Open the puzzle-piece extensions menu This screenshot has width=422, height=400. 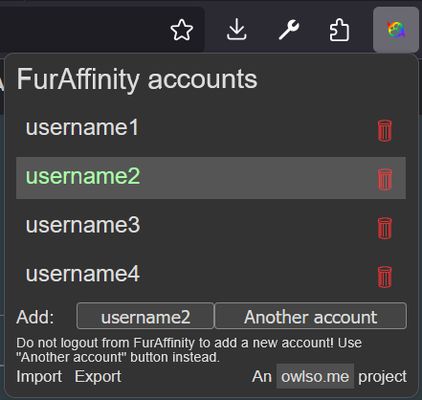coord(339,30)
